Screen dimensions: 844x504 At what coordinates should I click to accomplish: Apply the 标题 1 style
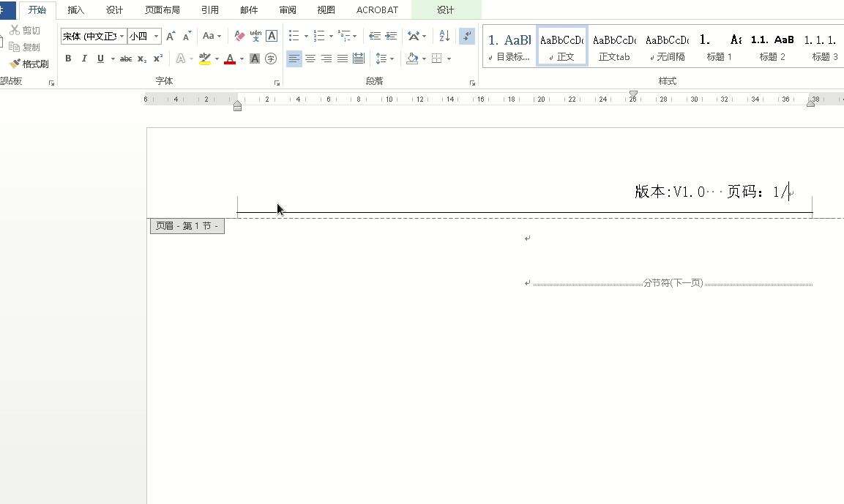719,46
